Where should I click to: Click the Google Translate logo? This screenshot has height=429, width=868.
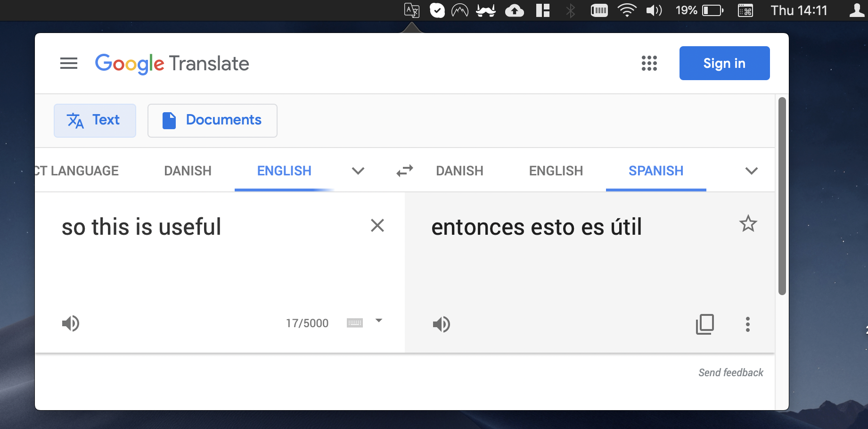click(172, 64)
